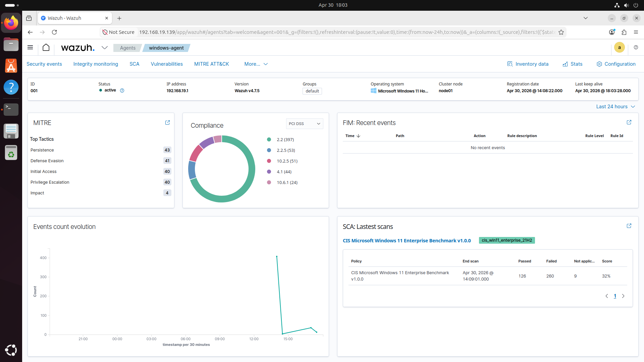Select the Wazuh - Wazuh browser tab

[74, 18]
